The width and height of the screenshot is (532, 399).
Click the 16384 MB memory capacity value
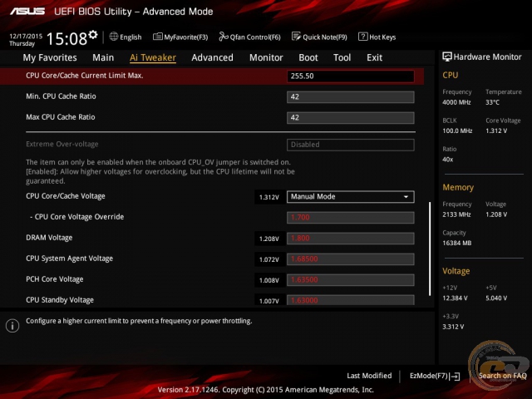pyautogui.click(x=457, y=243)
